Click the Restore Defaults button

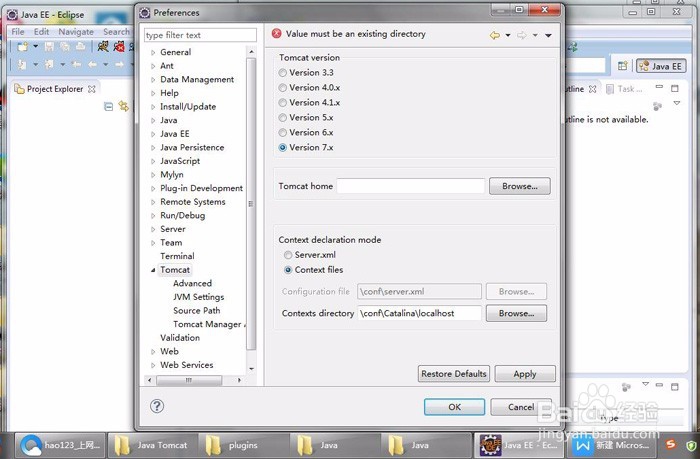(454, 374)
